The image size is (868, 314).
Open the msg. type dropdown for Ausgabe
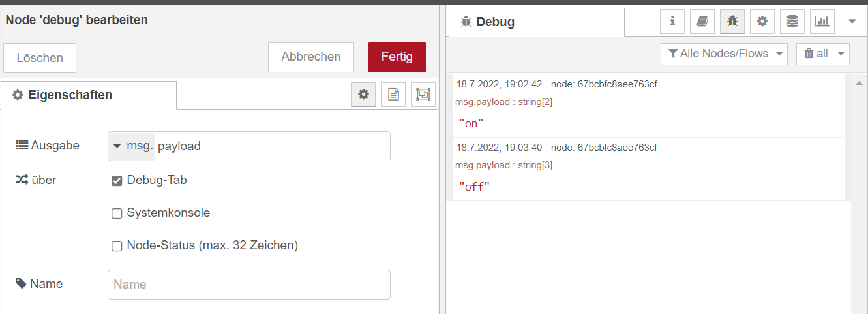[132, 146]
